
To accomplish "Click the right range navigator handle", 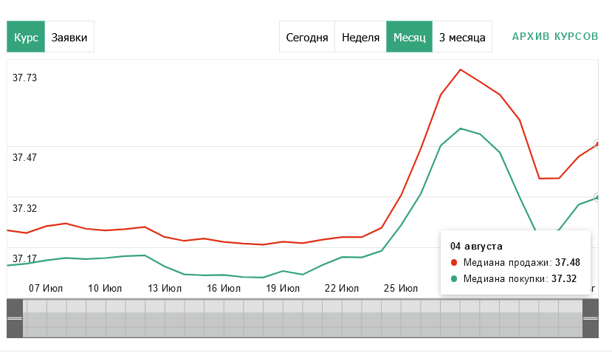I will click(590, 318).
